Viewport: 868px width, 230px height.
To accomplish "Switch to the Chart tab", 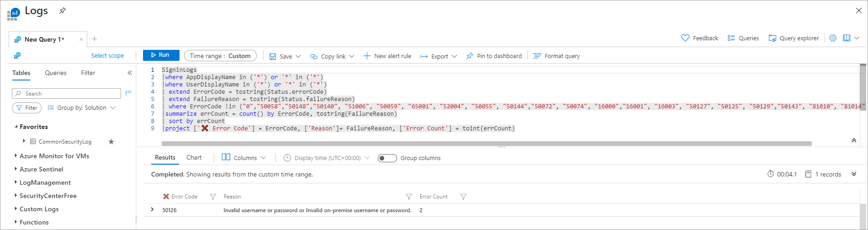I will pos(194,157).
